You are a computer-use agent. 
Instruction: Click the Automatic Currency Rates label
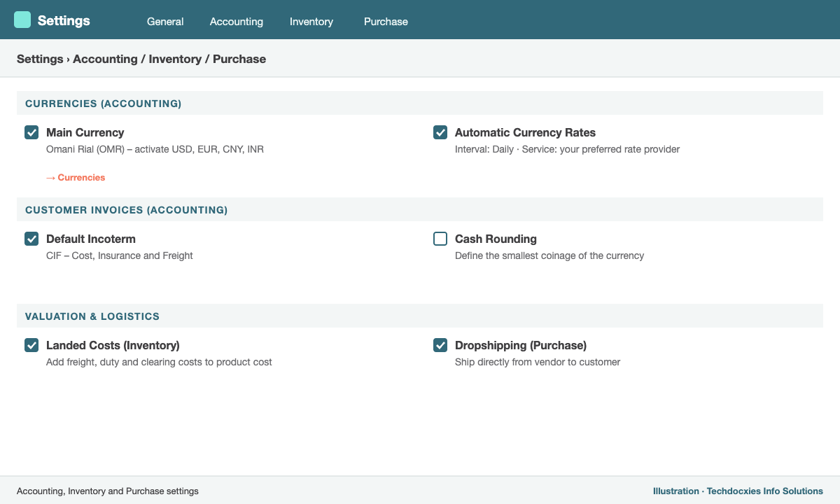[525, 132]
